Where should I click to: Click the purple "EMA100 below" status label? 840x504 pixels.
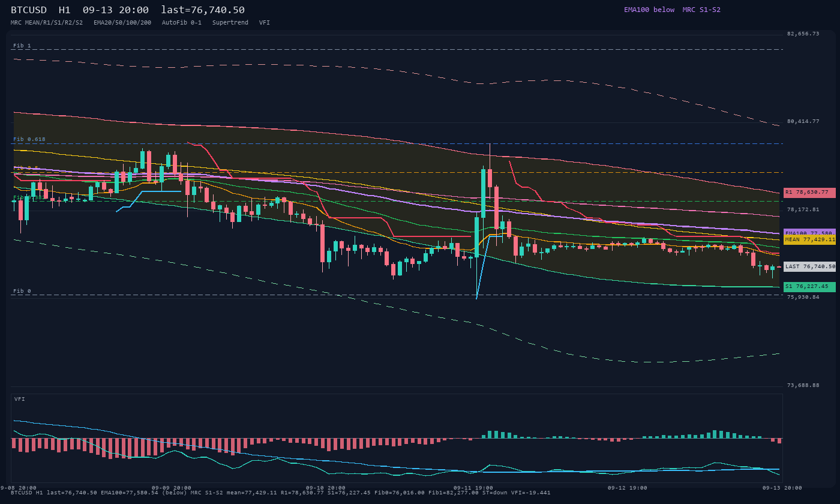649,10
